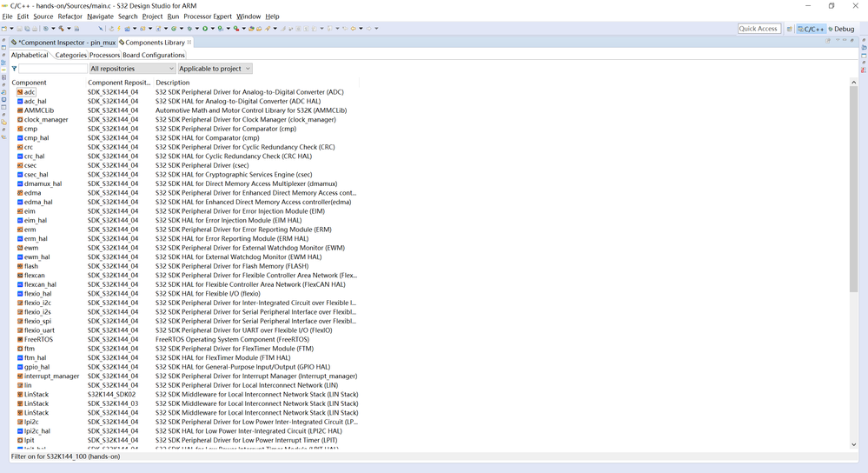Screen dimensions: 868x473
Task: Click the Save icon in the toolbar
Action: tap(19, 28)
